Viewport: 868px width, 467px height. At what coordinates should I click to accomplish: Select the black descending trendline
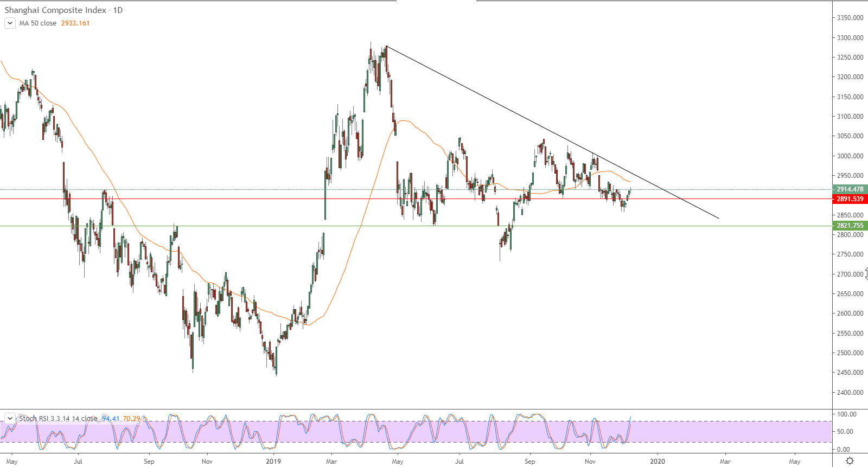point(552,132)
